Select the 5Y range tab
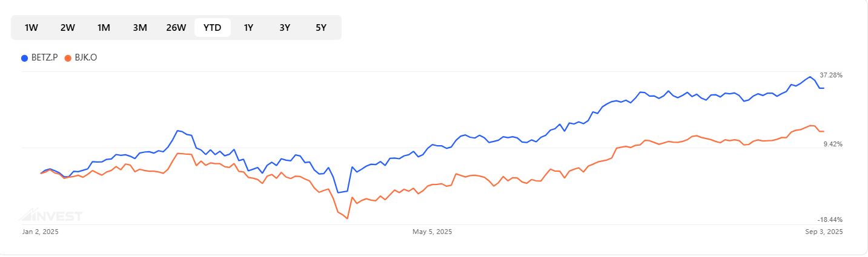The height and width of the screenshot is (257, 868). coord(321,27)
